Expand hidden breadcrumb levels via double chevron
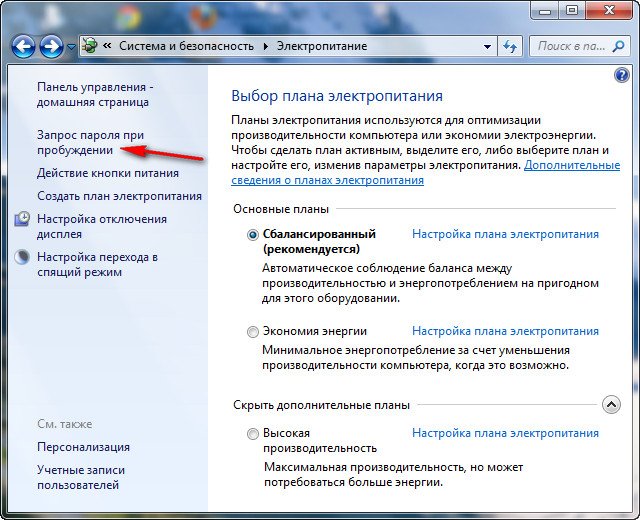 coord(107,46)
